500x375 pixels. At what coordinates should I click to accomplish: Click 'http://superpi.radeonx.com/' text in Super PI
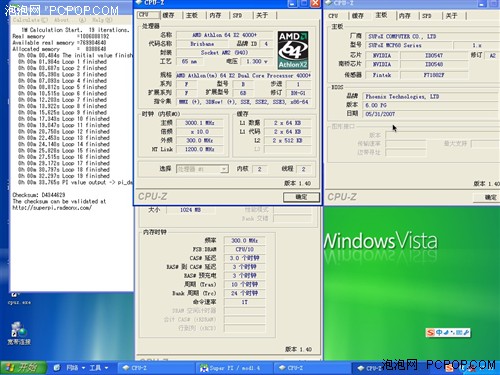pyautogui.click(x=52, y=207)
